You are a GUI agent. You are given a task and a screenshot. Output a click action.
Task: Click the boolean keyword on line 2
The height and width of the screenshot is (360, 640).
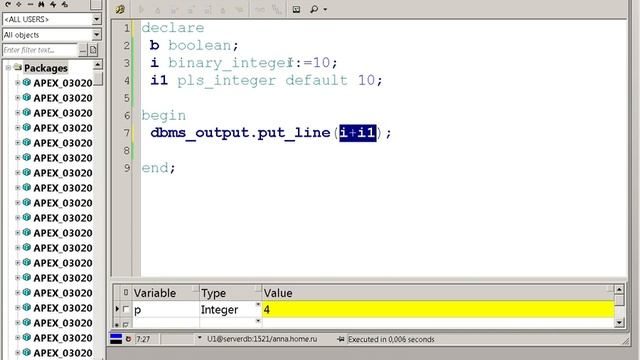[x=200, y=45]
